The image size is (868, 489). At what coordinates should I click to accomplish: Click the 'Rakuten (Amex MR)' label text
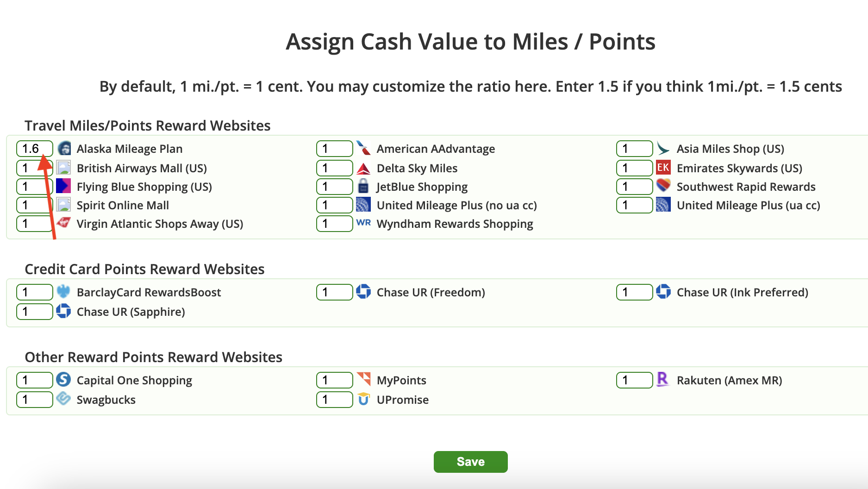point(730,381)
